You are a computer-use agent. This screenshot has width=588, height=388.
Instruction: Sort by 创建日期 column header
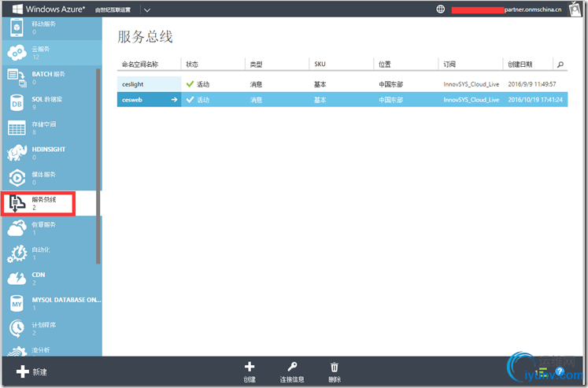point(520,65)
